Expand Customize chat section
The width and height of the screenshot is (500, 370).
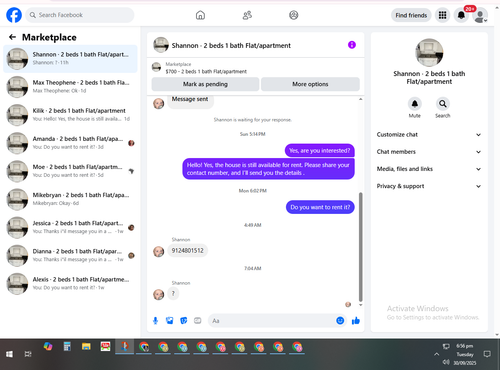(429, 135)
